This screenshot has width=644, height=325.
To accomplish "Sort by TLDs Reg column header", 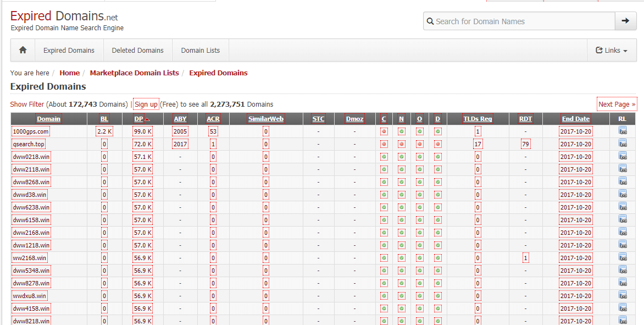I will point(478,119).
